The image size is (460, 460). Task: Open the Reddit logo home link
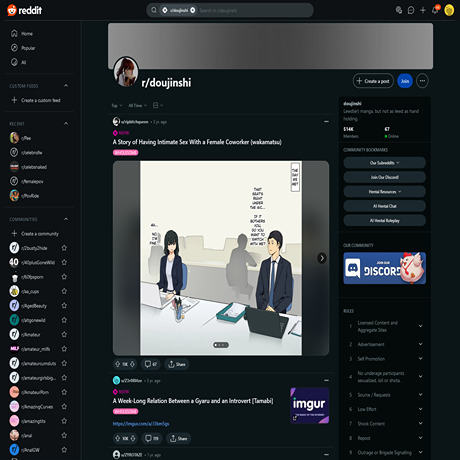point(25,10)
